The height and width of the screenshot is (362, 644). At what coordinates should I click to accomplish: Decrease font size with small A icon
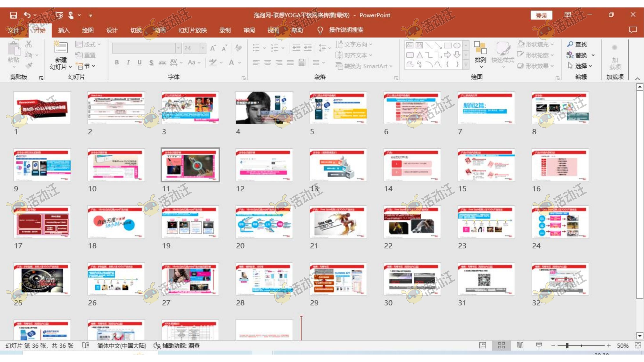click(224, 48)
